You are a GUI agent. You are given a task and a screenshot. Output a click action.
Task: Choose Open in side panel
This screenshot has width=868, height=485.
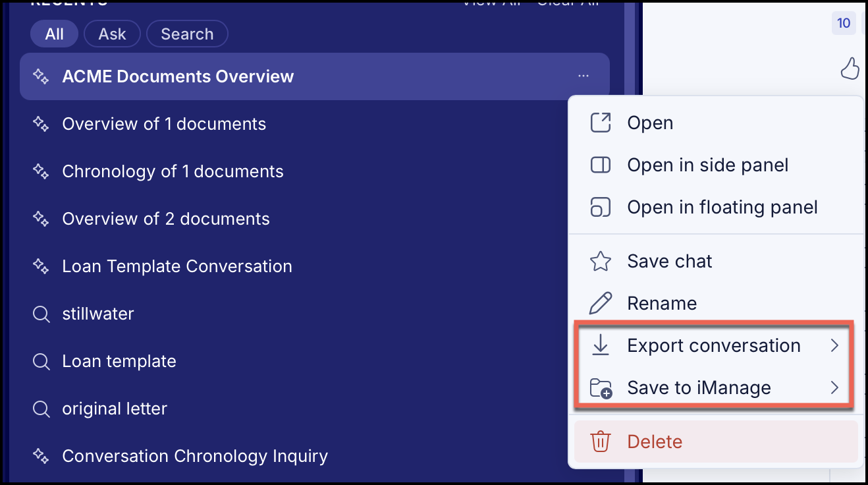pos(716,165)
